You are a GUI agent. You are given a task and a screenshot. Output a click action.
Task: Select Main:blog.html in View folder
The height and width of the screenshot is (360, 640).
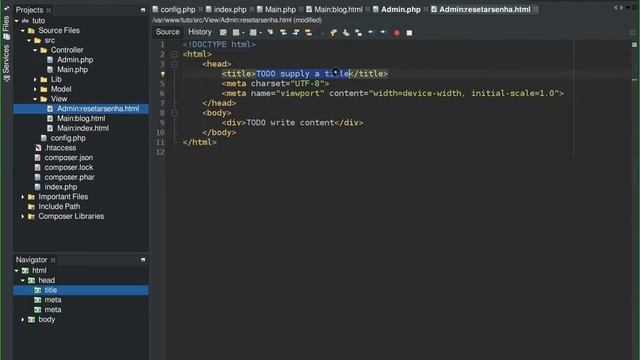[x=81, y=118]
